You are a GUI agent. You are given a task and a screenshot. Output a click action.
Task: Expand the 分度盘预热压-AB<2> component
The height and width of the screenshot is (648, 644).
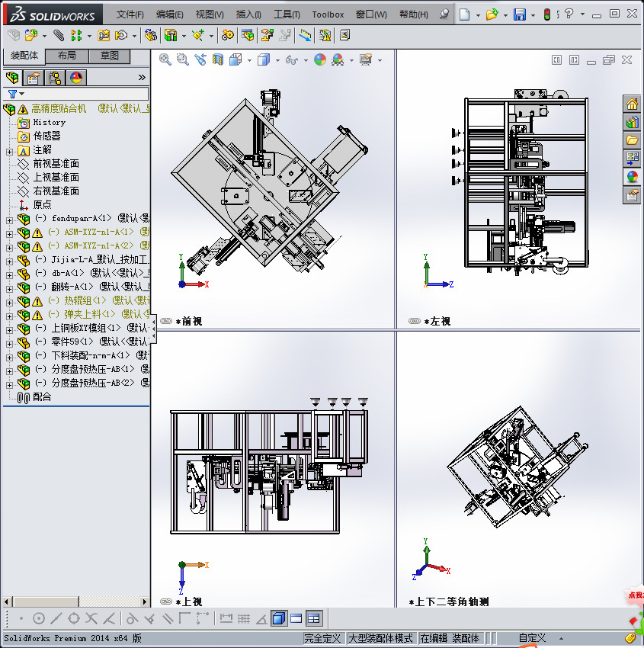pos(9,385)
